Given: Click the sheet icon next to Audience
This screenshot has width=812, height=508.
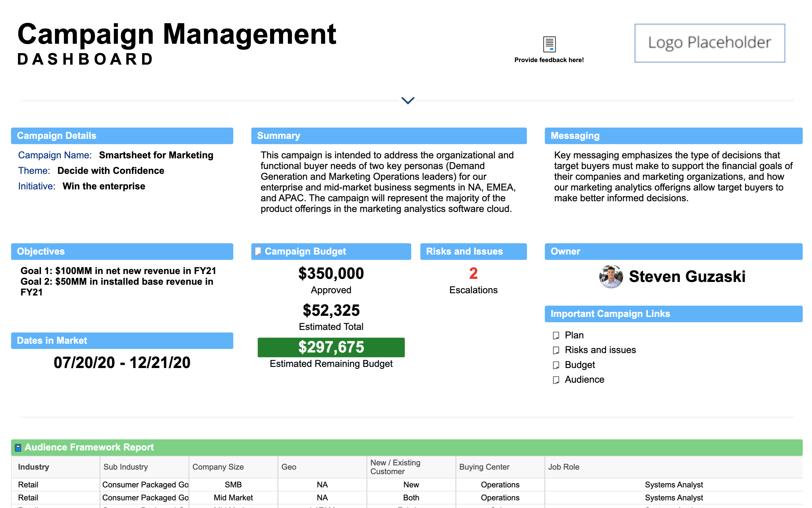Looking at the screenshot, I should (556, 380).
